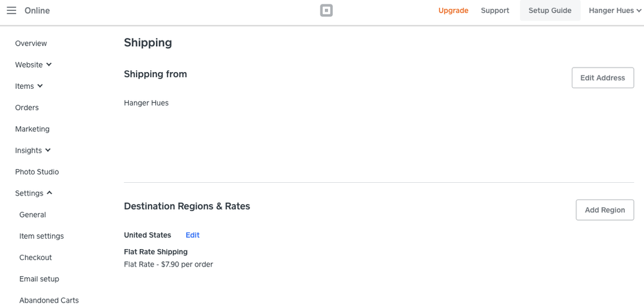Expand the Items submenu chevron
The image size is (644, 307).
pos(40,86)
